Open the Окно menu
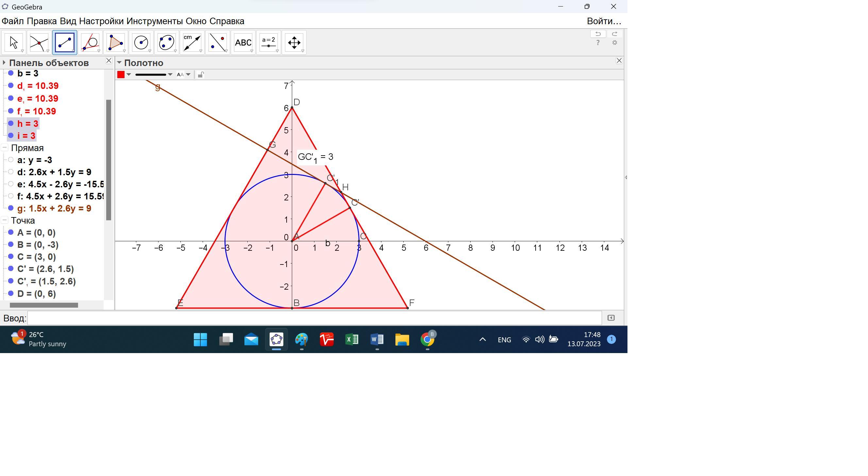The height and width of the screenshot is (476, 868). (196, 21)
